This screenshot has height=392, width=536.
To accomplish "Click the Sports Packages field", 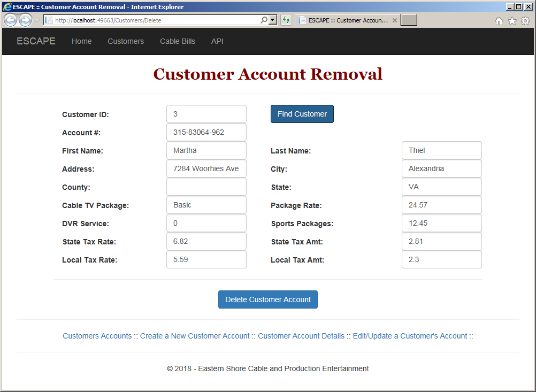I will [442, 223].
